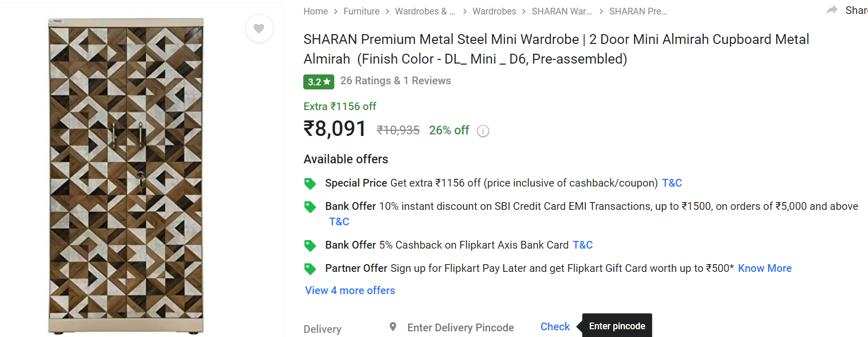Image resolution: width=868 pixels, height=337 pixels.
Task: Click the Enter Delivery Pincode field
Action: tap(460, 328)
